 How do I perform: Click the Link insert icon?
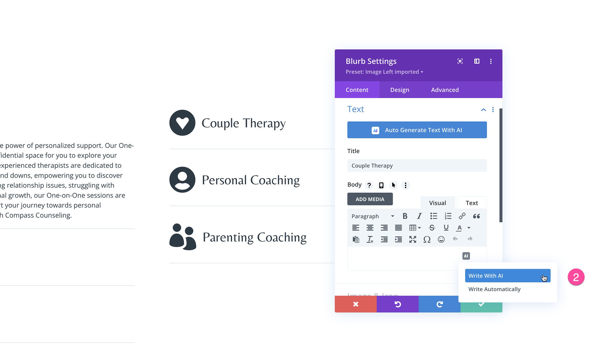(x=462, y=216)
